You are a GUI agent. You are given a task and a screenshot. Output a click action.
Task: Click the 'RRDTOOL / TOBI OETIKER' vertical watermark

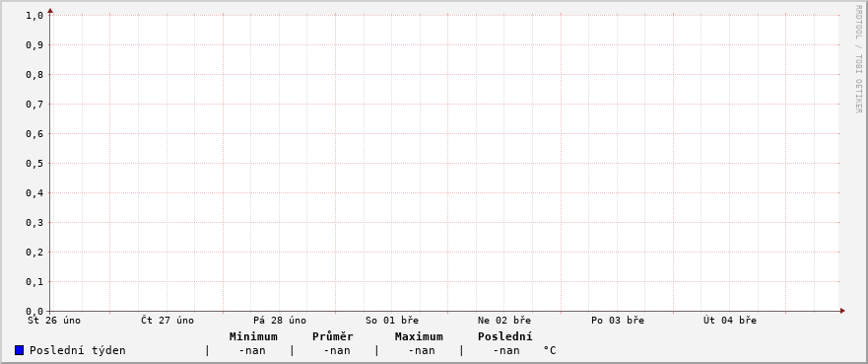point(858,59)
